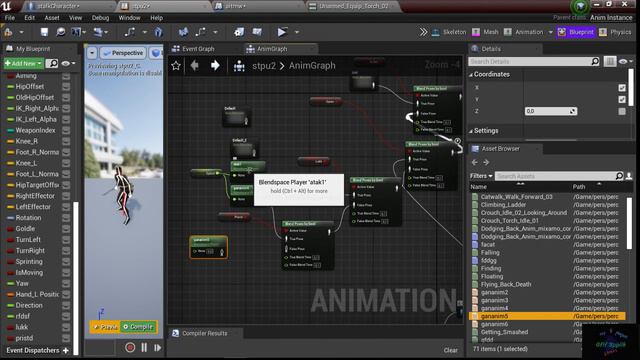Click Find in Content Browser icon
Screen dimensions: 640x360
click(60, 32)
